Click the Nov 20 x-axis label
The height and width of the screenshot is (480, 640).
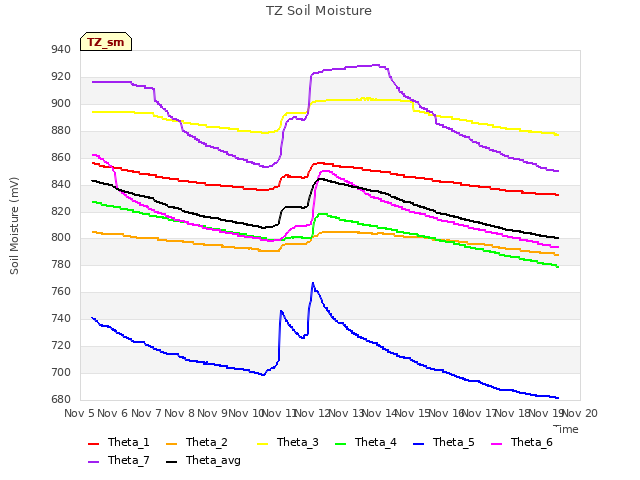pos(580,413)
